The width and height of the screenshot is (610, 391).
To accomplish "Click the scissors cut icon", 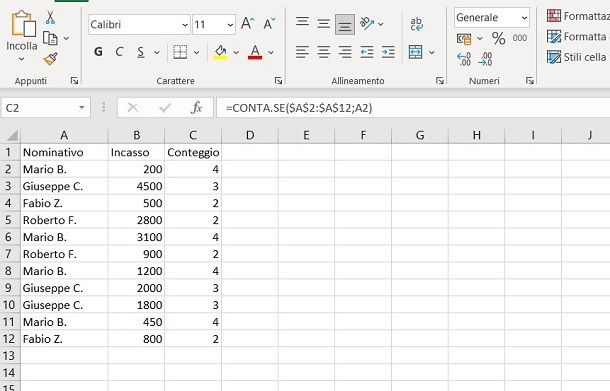I will tap(50, 18).
